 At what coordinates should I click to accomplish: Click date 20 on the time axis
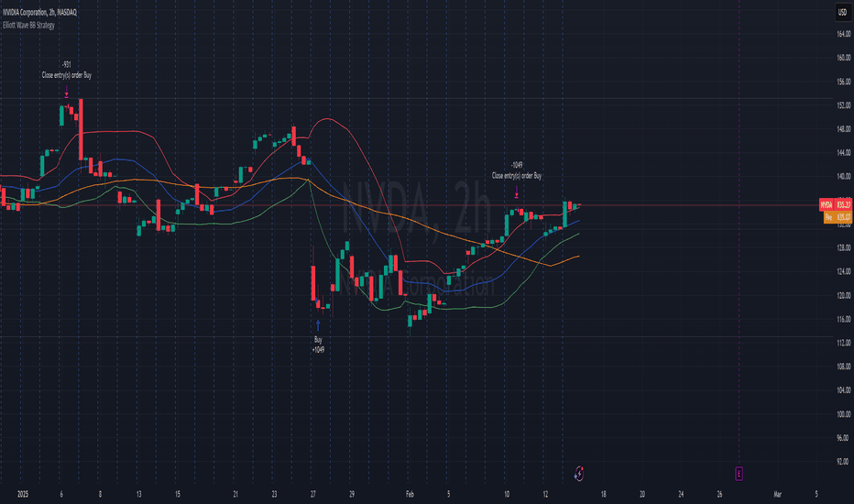[x=642, y=494]
